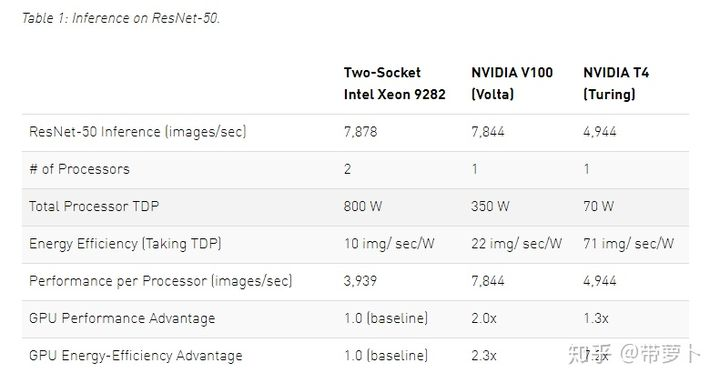
Task: Select the 'NVIDIA T4 (Turing)' column header
Action: [x=616, y=83]
